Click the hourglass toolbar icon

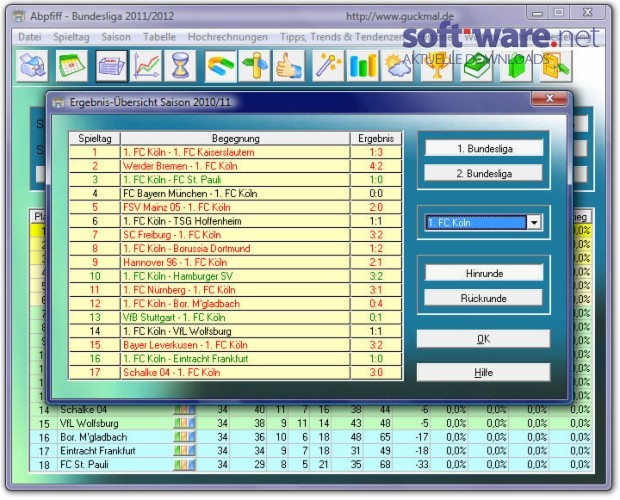[180, 66]
